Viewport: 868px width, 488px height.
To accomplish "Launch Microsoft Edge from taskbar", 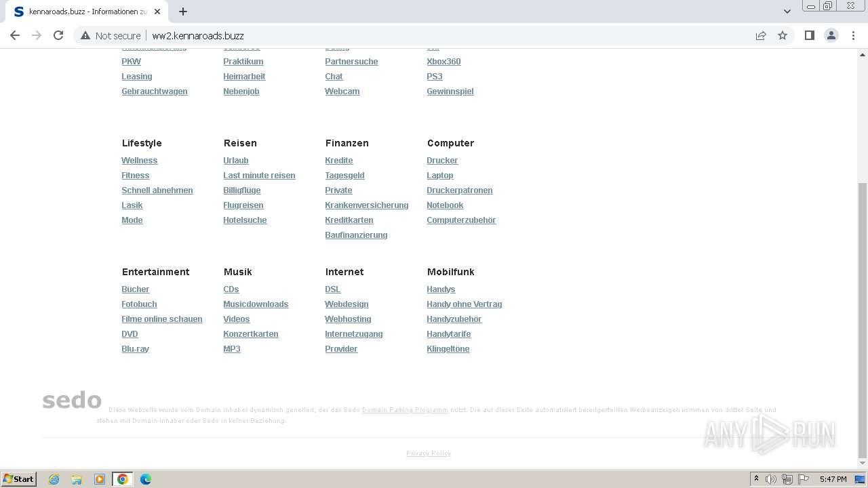I will pyautogui.click(x=145, y=479).
